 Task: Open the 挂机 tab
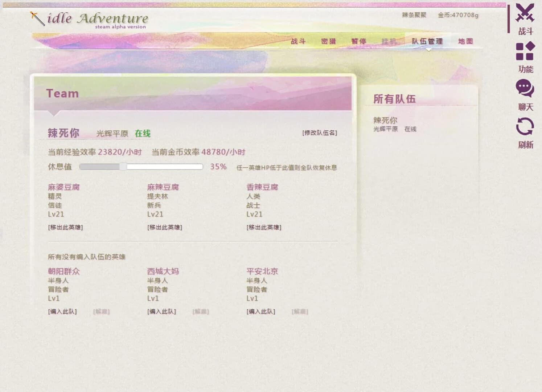coord(389,41)
